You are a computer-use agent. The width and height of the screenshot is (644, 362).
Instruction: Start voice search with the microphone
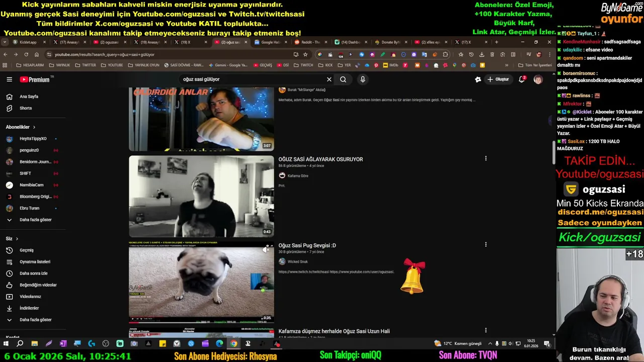(x=362, y=79)
